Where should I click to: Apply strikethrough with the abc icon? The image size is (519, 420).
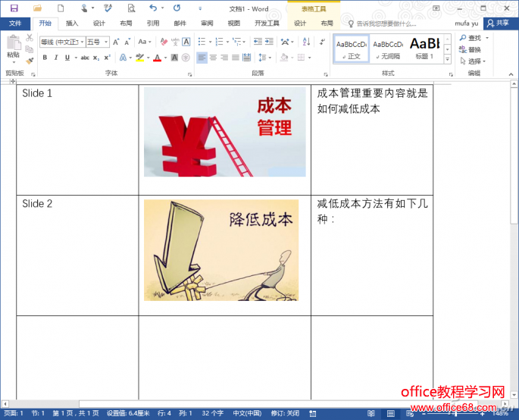point(85,58)
